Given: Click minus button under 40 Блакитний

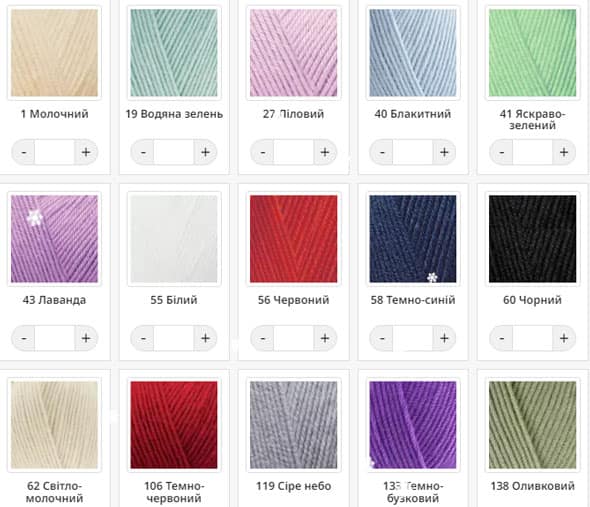Looking at the screenshot, I should click(x=382, y=152).
